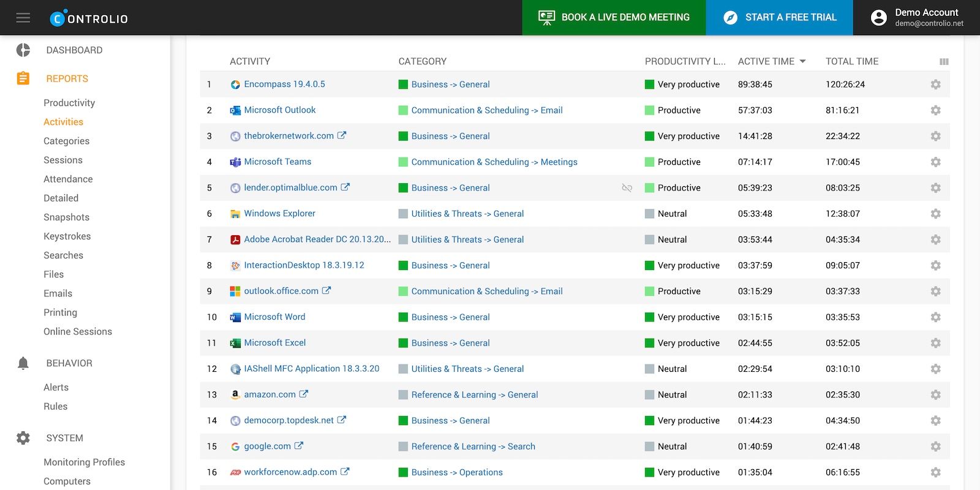Sort by the Active Time column arrow
This screenshot has width=980, height=490.
tap(802, 61)
